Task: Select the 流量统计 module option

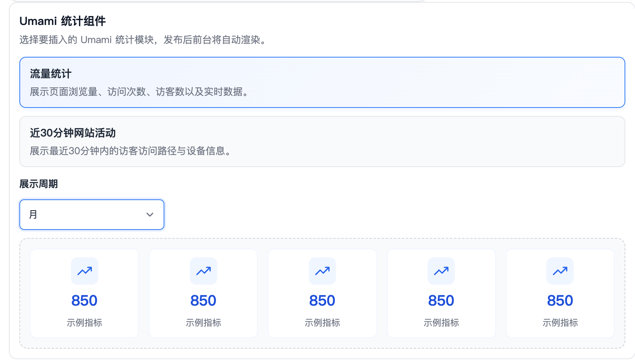Action: click(x=322, y=82)
